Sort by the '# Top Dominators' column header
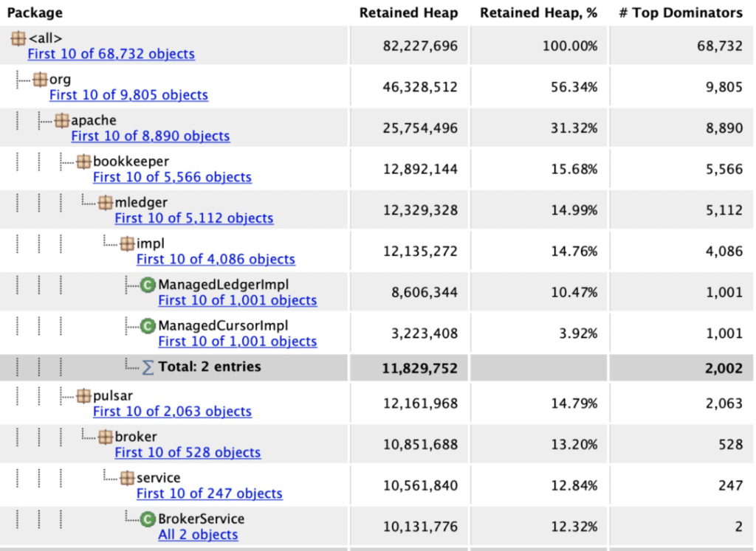Screen dimensions: 756x551 [681, 13]
